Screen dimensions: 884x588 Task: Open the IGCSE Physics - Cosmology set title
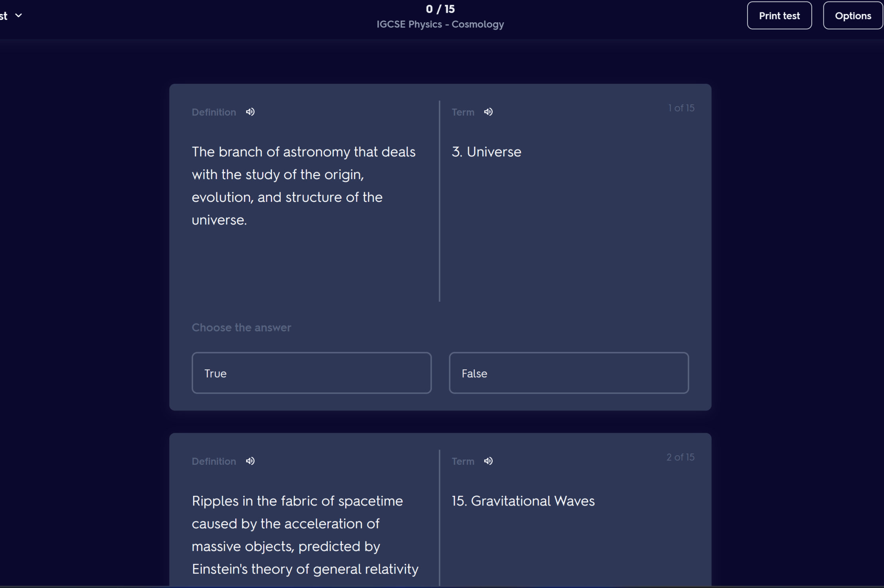(440, 24)
